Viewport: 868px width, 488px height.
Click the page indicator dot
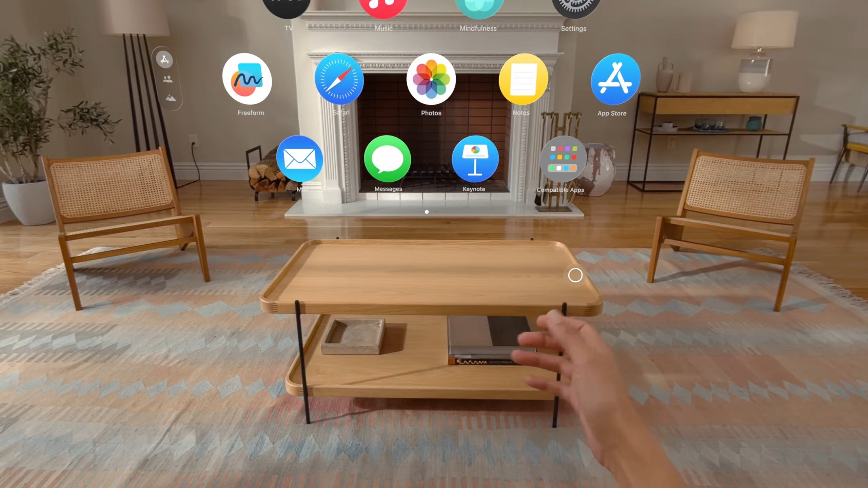[426, 211]
